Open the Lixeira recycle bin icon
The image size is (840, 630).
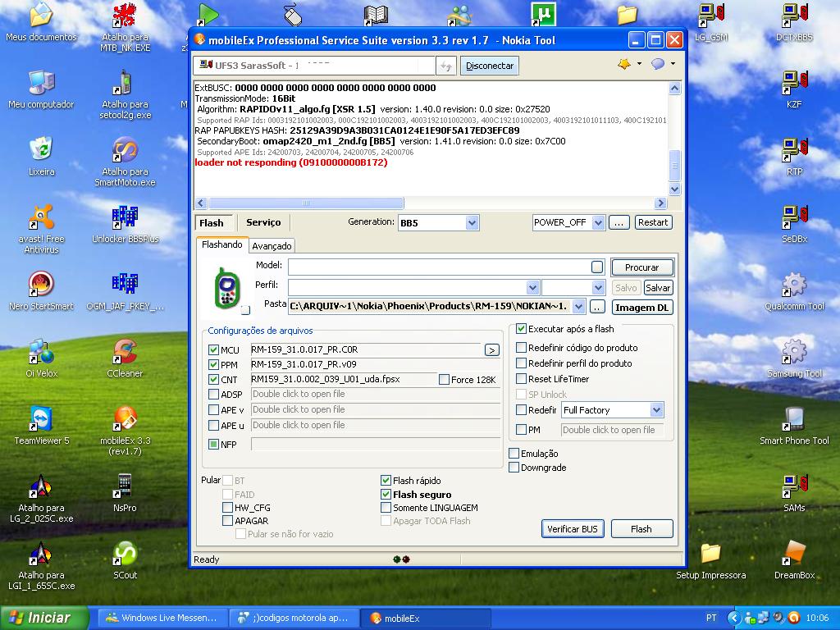[41, 156]
